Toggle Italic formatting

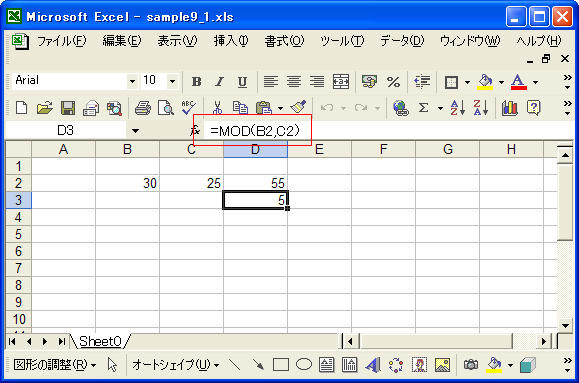point(220,82)
